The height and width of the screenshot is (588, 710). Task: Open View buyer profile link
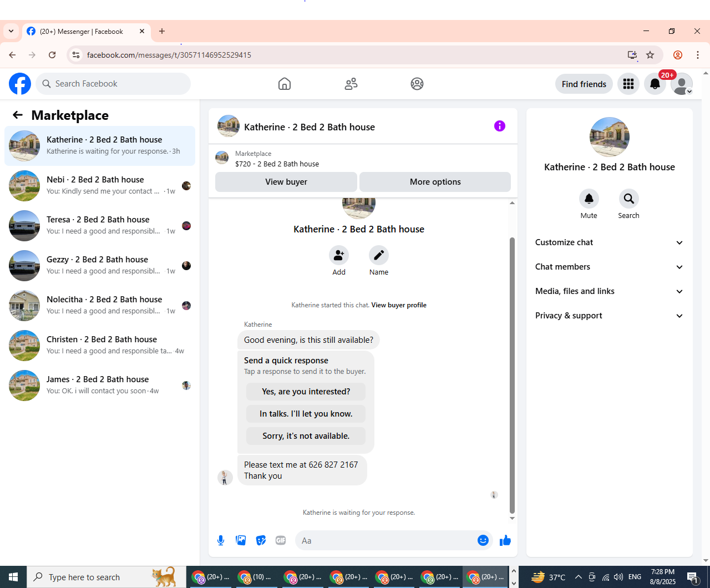click(x=399, y=305)
